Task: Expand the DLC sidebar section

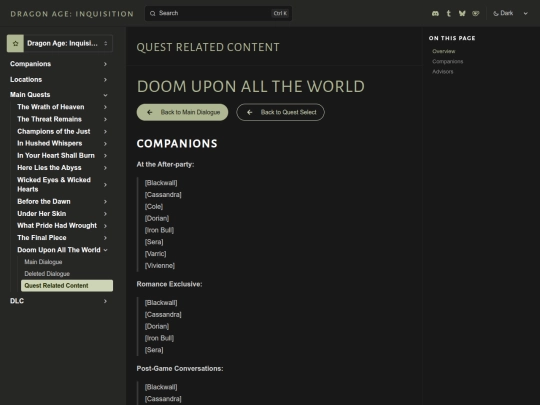Action: coord(105,301)
